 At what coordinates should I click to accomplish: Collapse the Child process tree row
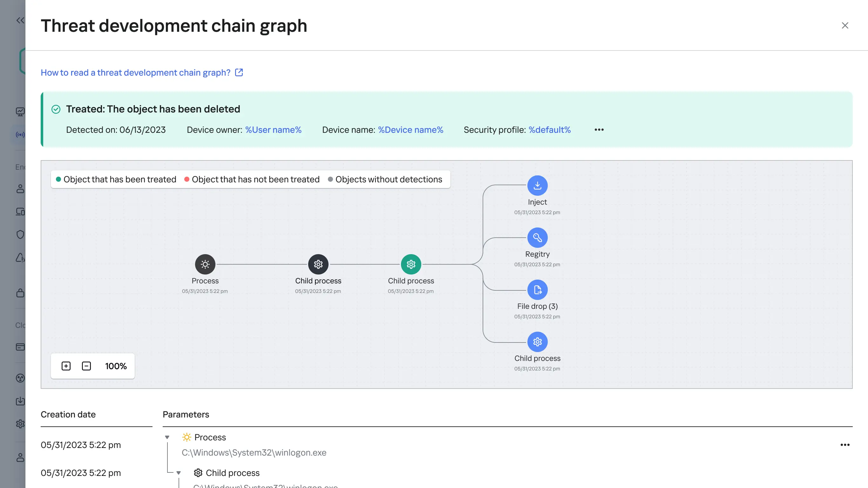click(179, 473)
